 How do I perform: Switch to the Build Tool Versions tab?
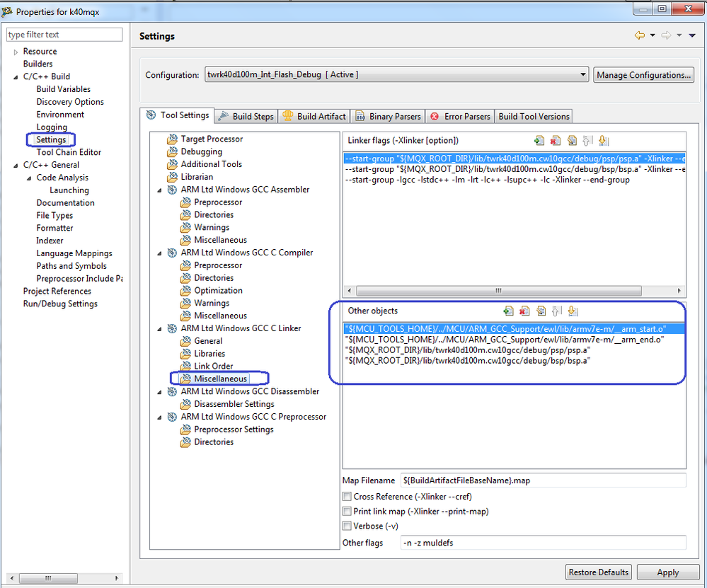[x=534, y=116]
